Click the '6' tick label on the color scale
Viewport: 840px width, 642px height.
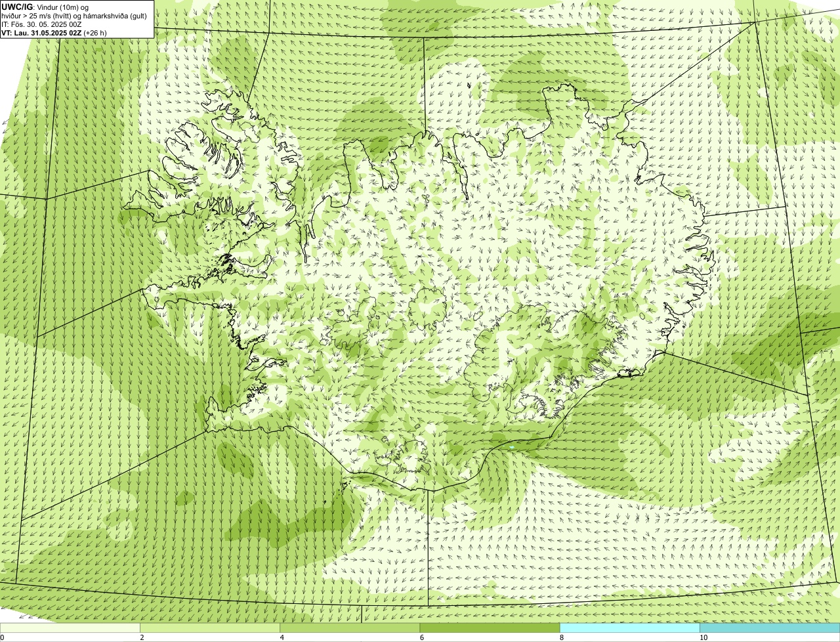coord(422,637)
